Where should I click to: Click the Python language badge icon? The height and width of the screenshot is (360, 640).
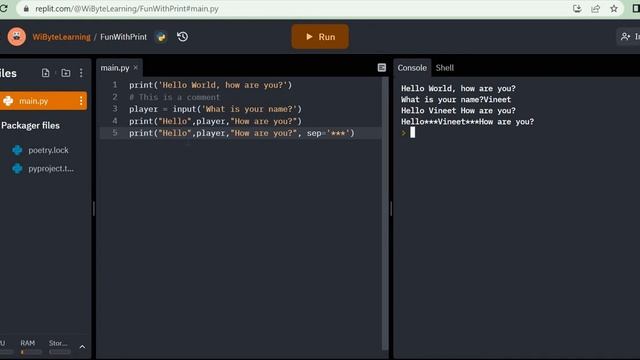click(x=161, y=37)
